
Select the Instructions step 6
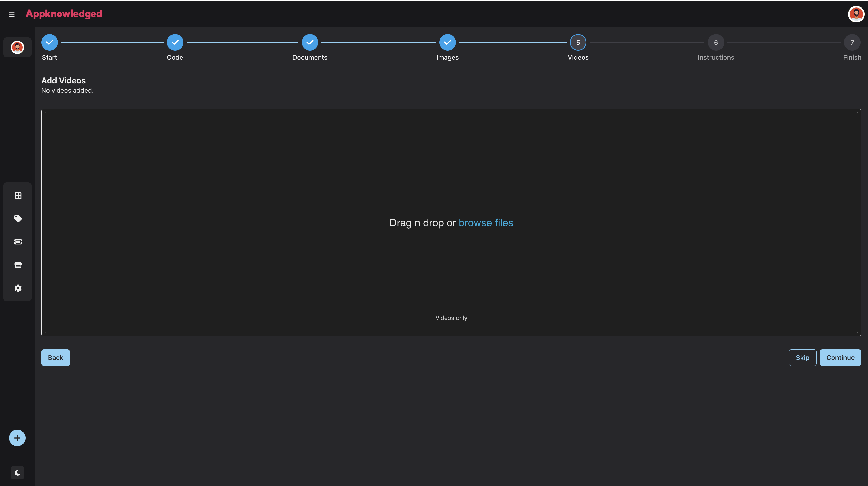point(716,42)
